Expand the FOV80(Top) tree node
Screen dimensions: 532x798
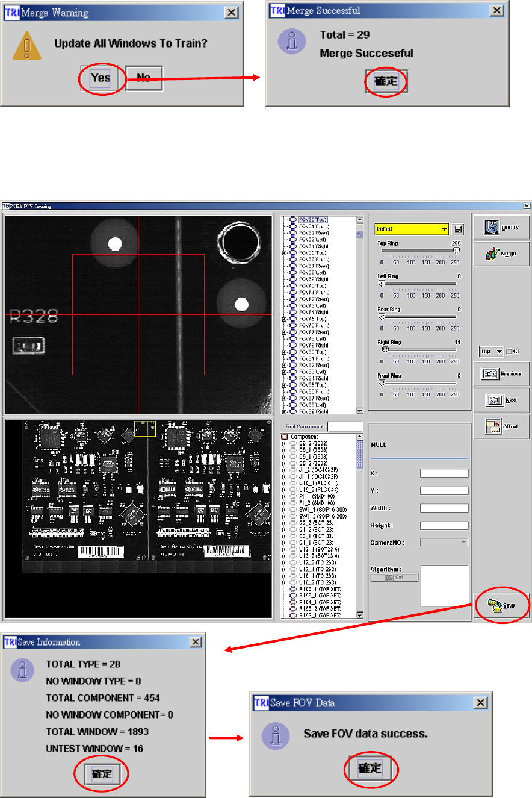(284, 352)
